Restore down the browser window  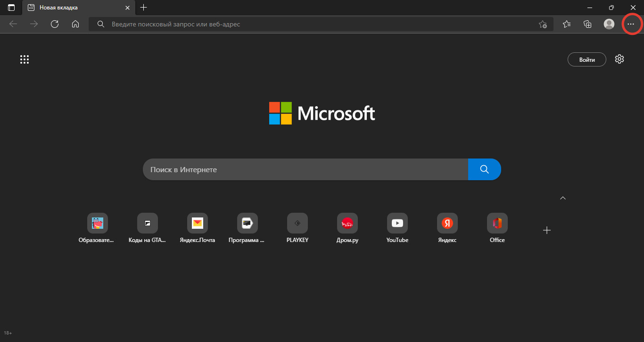[611, 8]
